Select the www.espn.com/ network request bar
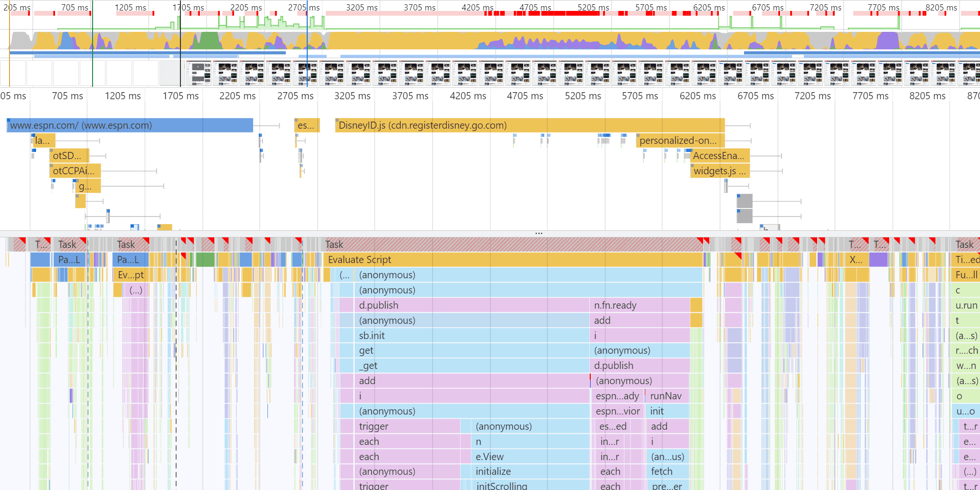Image resolution: width=980 pixels, height=490 pixels. 130,125
